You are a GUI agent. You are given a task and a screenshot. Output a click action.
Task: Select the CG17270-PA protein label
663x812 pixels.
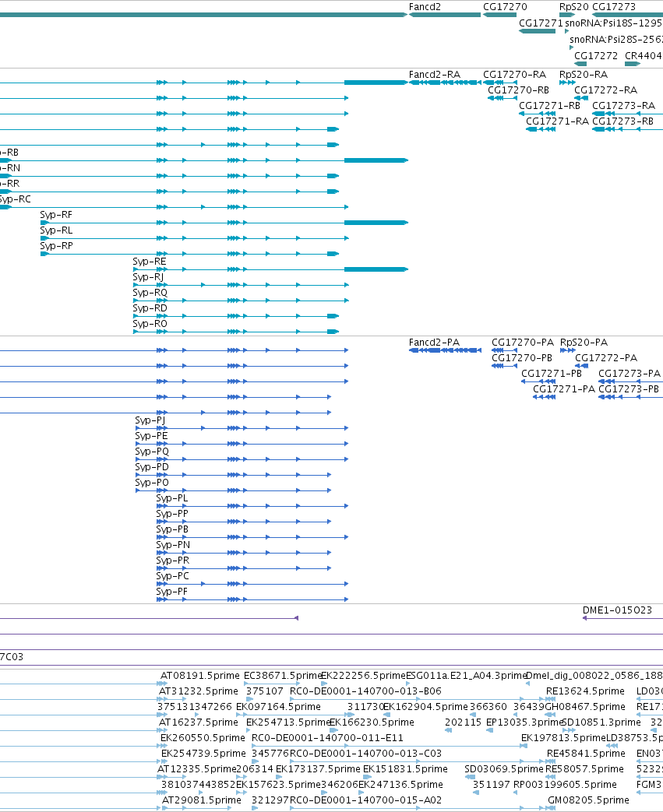(523, 343)
